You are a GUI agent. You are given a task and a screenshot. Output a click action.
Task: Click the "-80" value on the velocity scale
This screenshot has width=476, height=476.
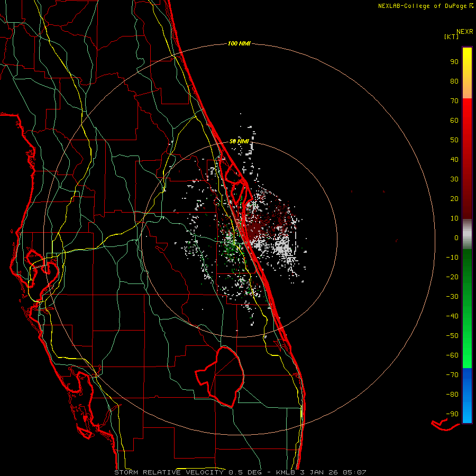coord(452,395)
